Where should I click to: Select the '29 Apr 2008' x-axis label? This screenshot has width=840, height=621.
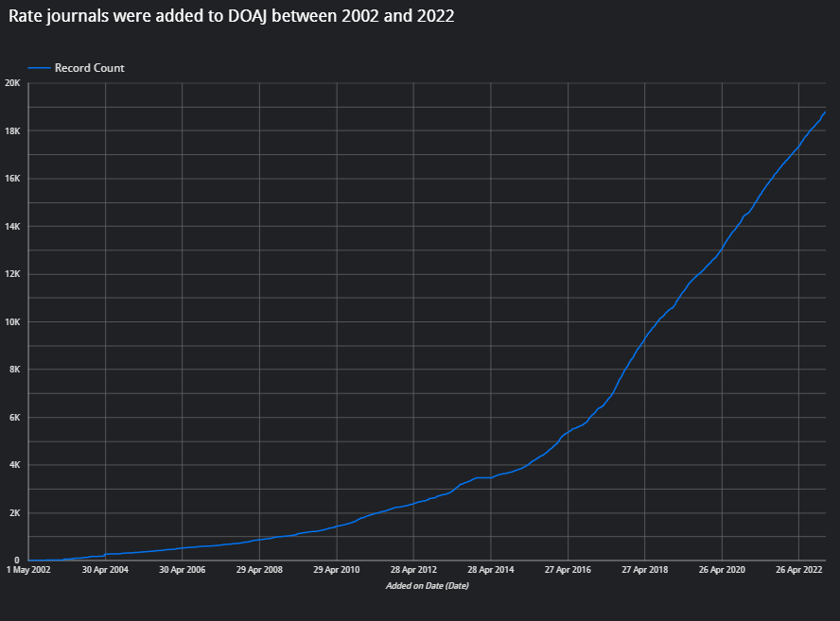[x=259, y=570]
